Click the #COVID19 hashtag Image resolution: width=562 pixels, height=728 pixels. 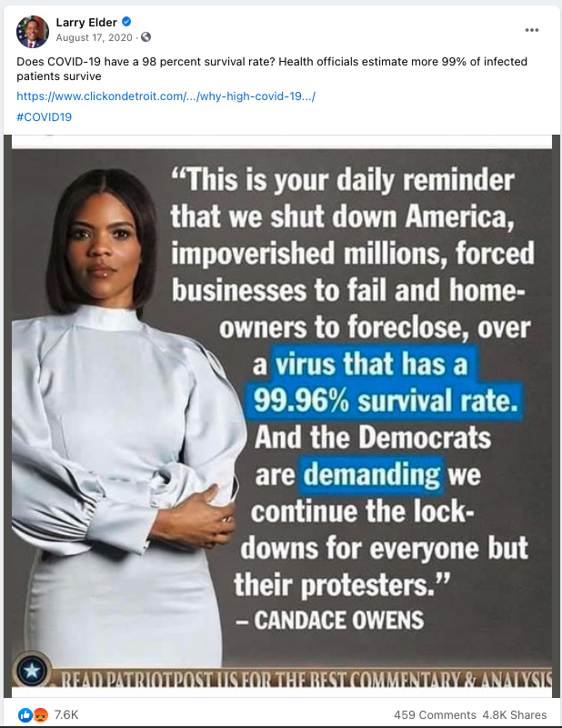click(x=44, y=116)
